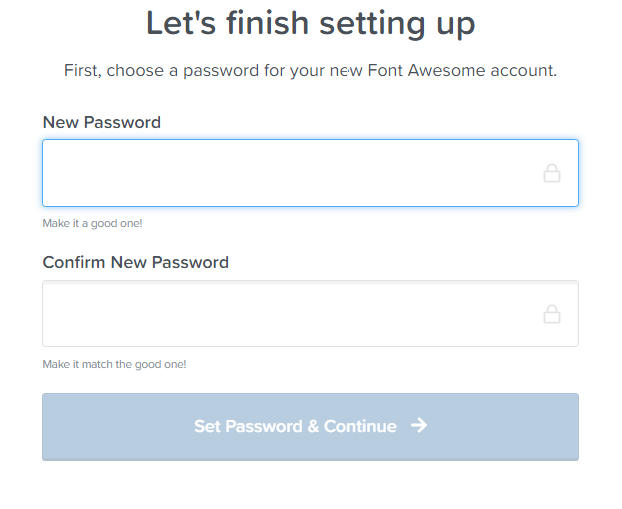Click the right arrow icon on Continue button
This screenshot has width=622, height=509.
pyautogui.click(x=419, y=425)
